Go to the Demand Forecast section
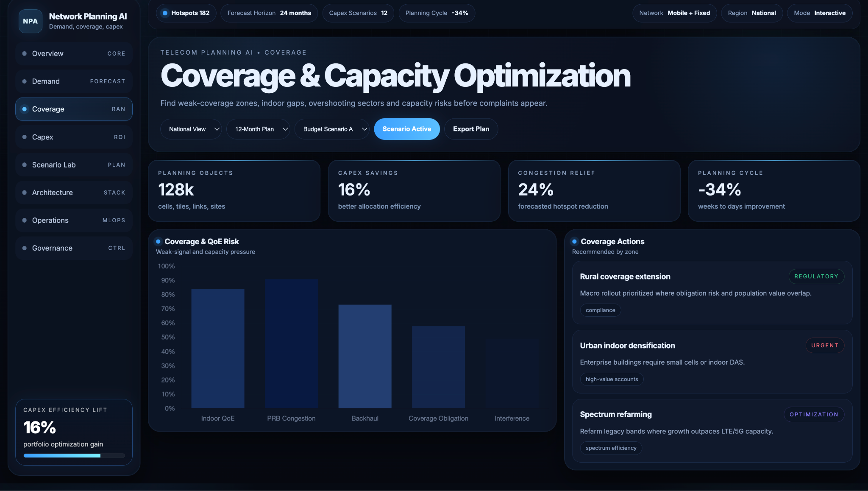The height and width of the screenshot is (491, 868). (x=74, y=81)
